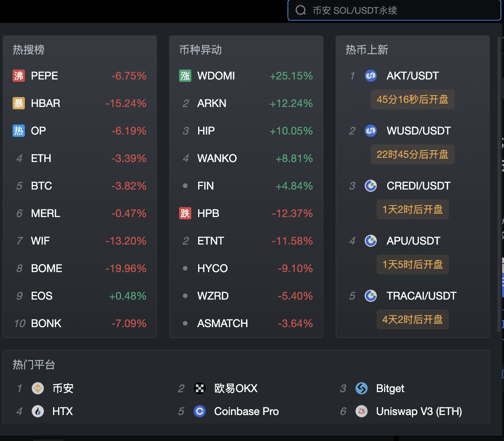Click the 4天2时后开盘 countdown badge

point(413,319)
